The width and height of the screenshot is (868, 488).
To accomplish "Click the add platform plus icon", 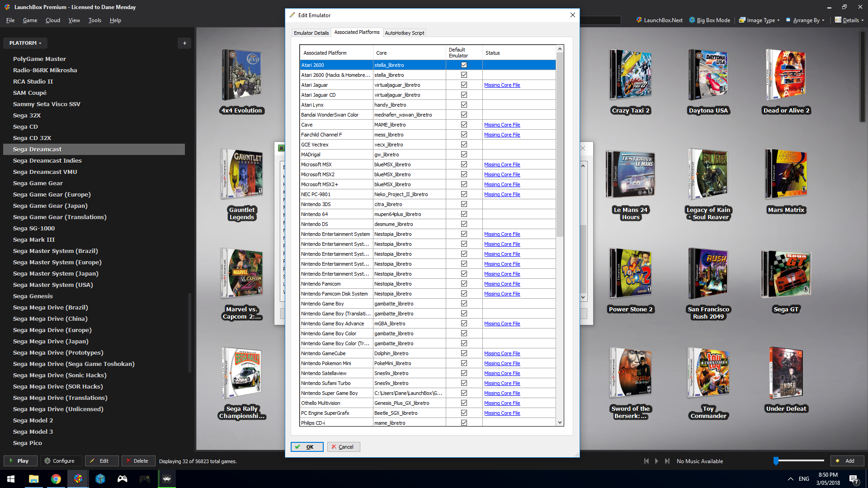I will tap(184, 43).
